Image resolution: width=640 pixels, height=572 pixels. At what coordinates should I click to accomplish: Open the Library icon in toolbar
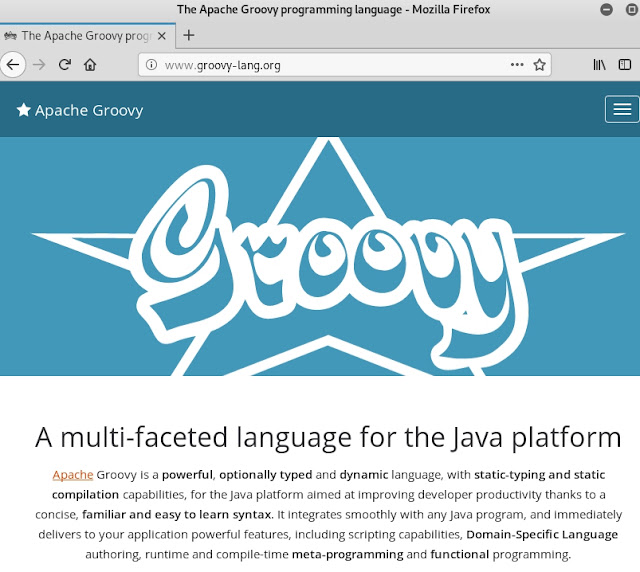(599, 65)
